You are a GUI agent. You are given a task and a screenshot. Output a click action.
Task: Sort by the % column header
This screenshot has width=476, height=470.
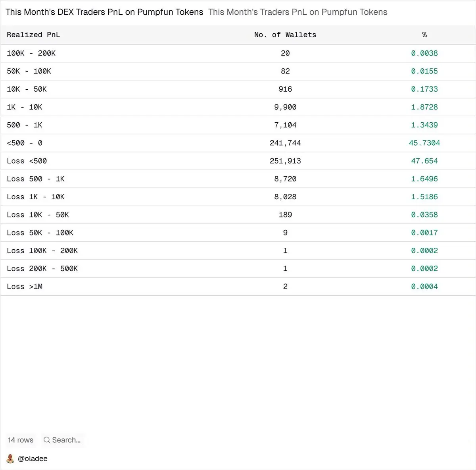click(424, 35)
